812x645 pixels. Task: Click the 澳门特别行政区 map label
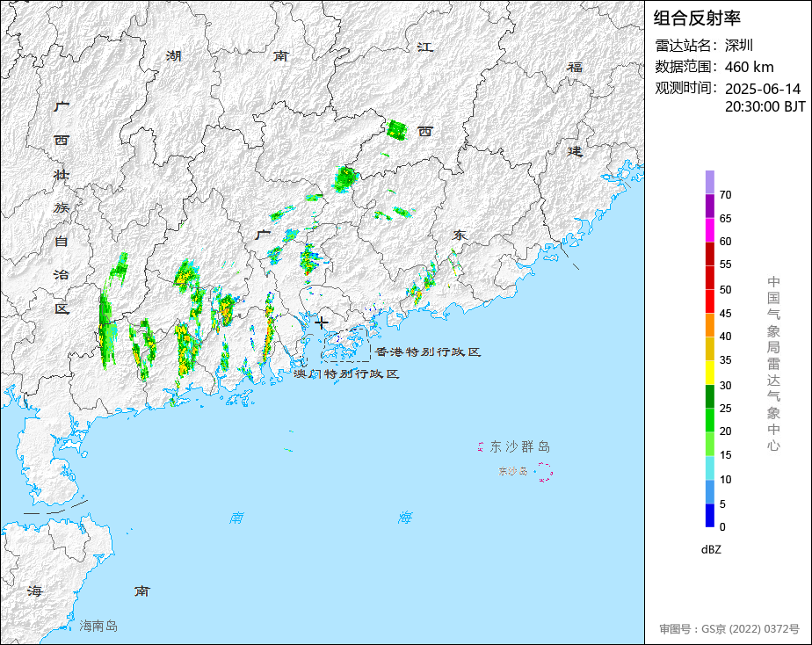point(346,373)
